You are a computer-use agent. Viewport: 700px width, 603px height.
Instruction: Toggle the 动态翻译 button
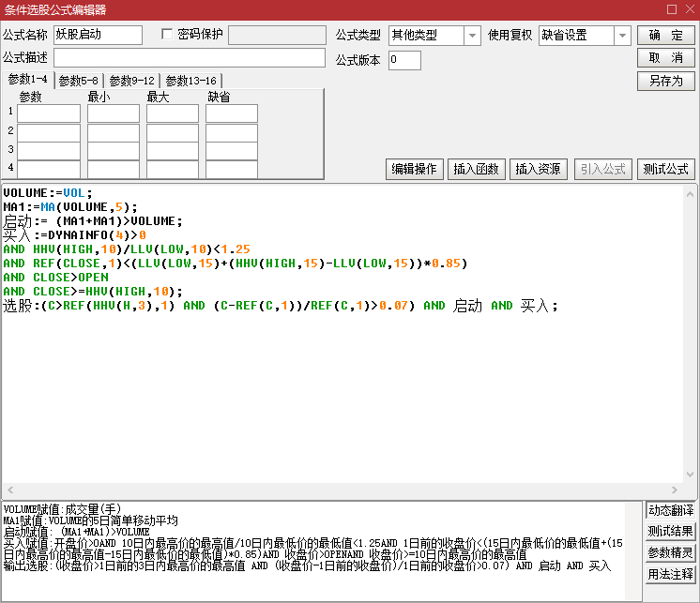coord(671,510)
